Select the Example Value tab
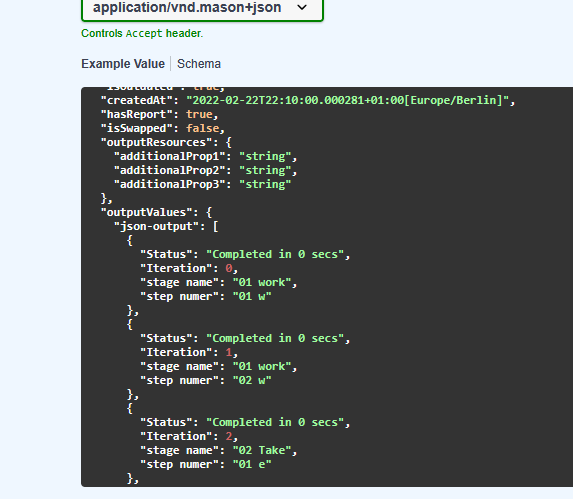573x499 pixels. click(x=123, y=64)
